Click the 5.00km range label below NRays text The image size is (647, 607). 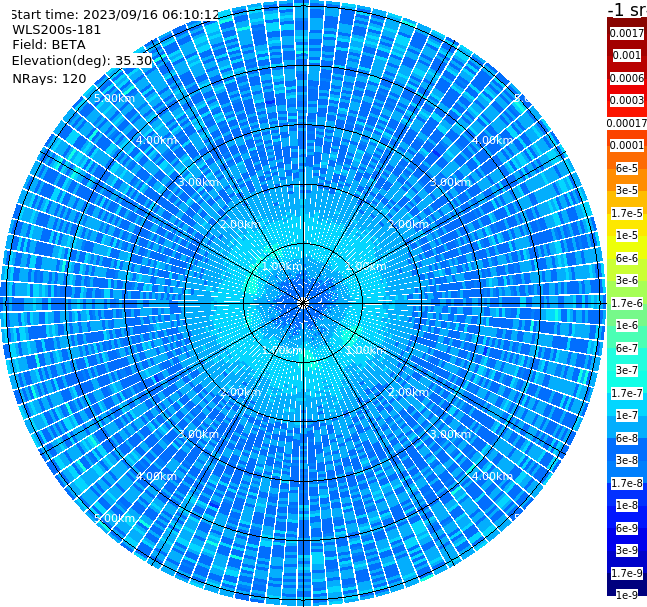(x=114, y=98)
